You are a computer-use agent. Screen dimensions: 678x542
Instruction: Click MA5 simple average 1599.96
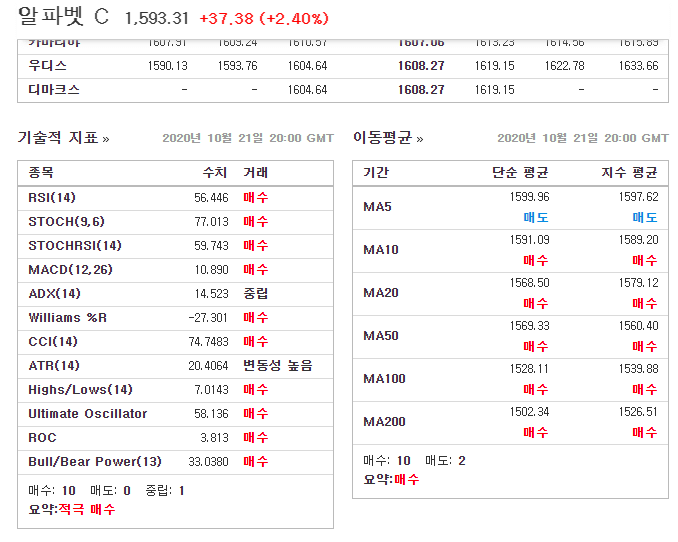tap(529, 197)
